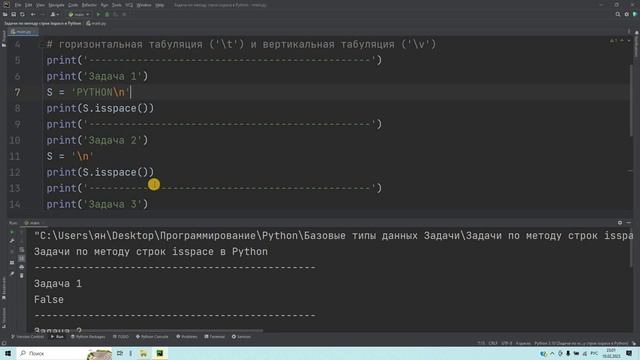Screen dimensions: 640x360
Task: Select the main.py editor tab
Action: coord(23,32)
